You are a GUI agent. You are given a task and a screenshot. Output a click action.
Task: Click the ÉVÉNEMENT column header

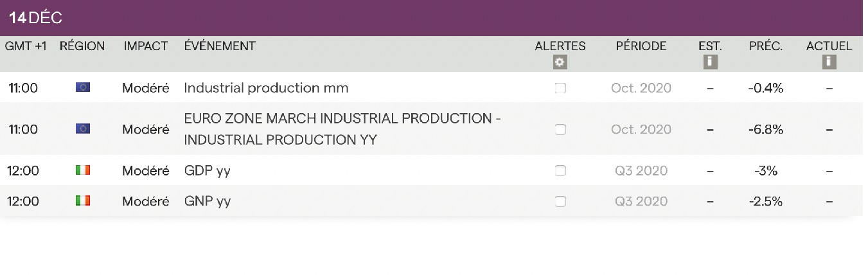pos(220,46)
